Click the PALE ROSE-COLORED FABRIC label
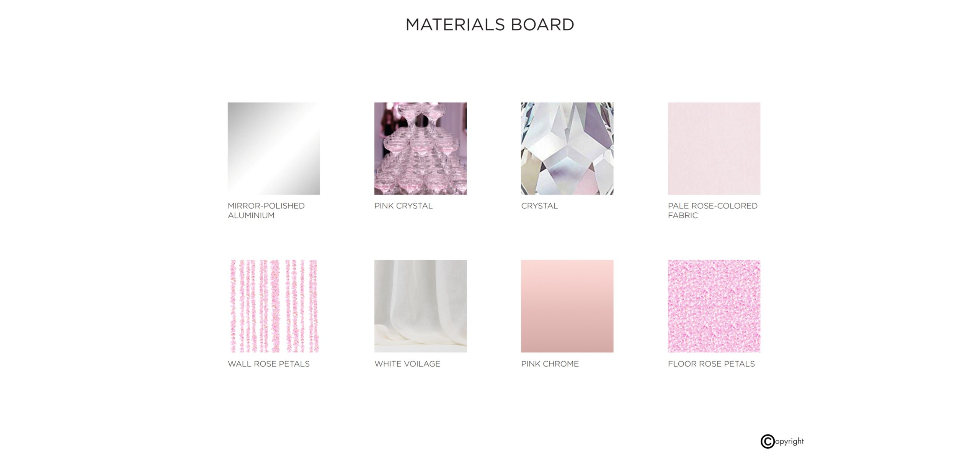This screenshot has height=467, width=980. click(x=712, y=210)
